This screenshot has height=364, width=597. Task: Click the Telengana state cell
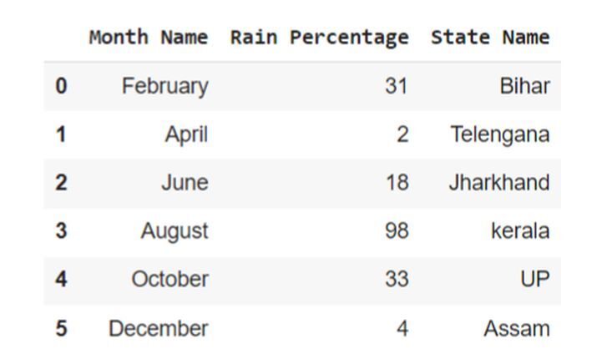tap(500, 134)
